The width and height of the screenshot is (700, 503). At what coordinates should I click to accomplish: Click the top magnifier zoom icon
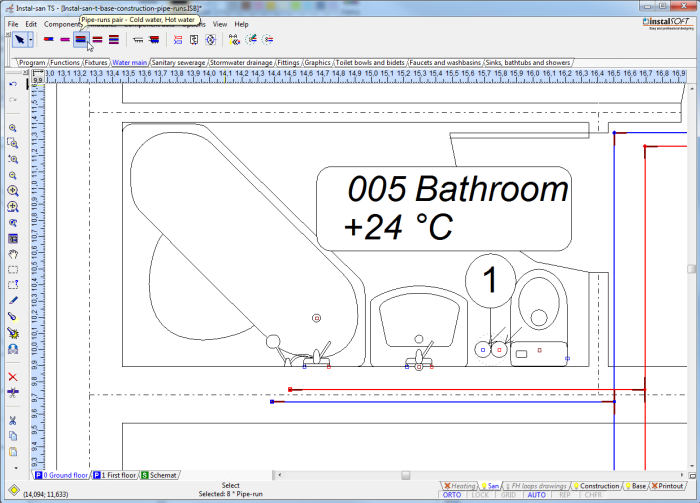13,128
